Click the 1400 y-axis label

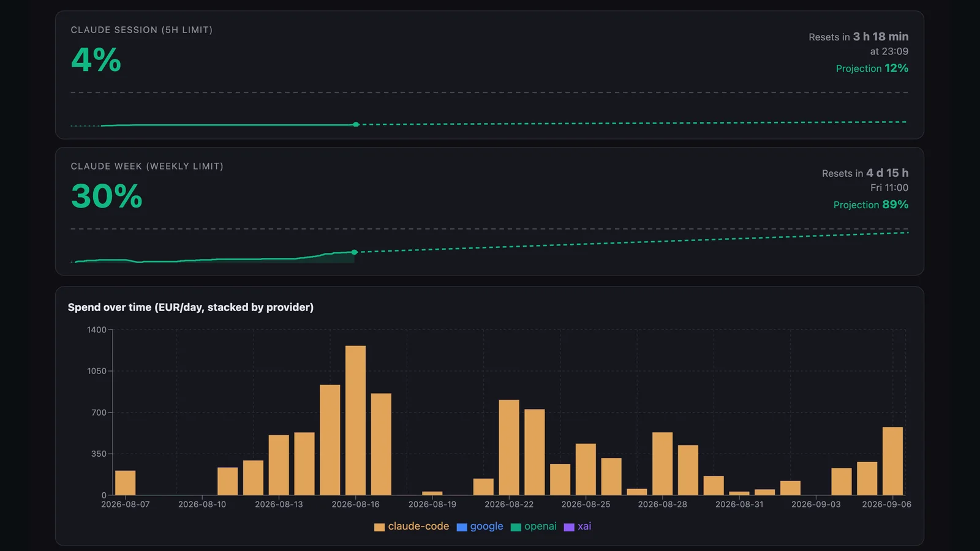click(x=97, y=330)
